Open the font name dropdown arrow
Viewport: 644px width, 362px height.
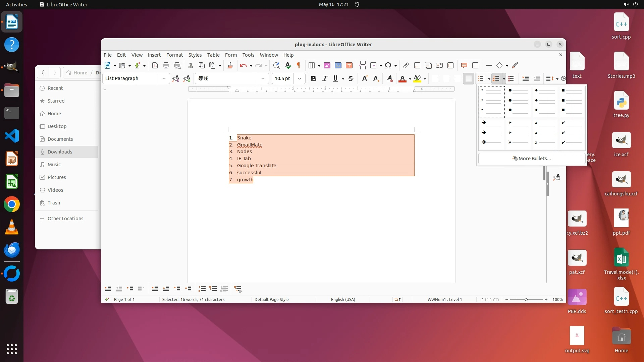263,78
